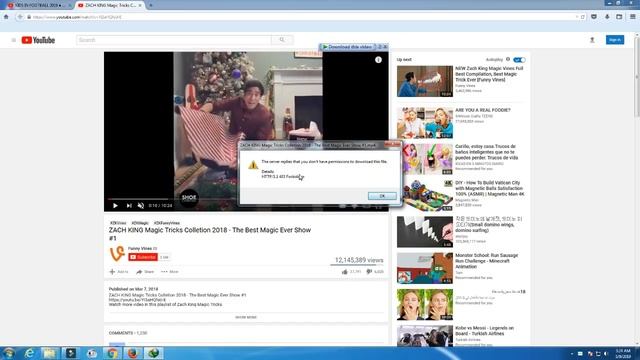
Task: Expand description with SHOW MORE
Action: point(246,317)
